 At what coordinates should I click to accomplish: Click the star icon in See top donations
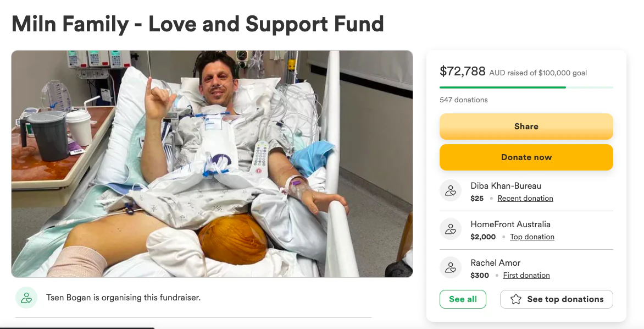pos(515,299)
